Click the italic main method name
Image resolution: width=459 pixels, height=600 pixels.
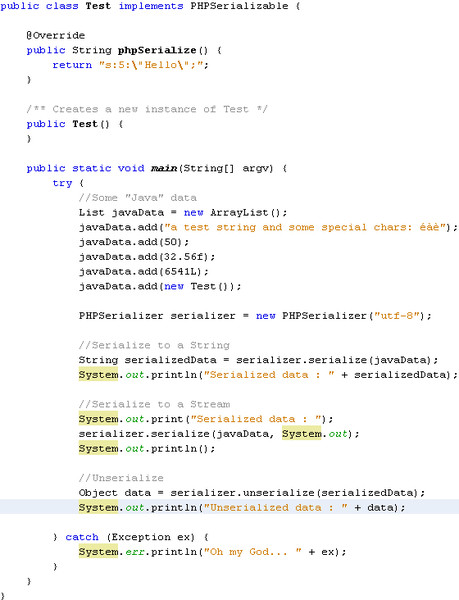(164, 168)
